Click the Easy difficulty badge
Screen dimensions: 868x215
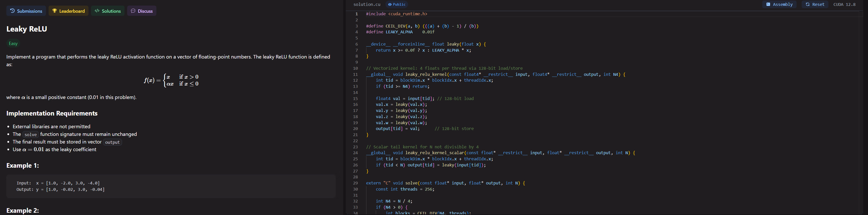(x=13, y=44)
